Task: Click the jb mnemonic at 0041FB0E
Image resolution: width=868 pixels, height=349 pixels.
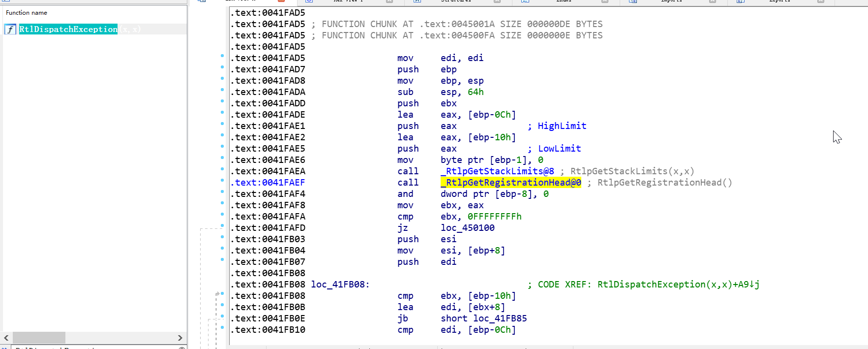Action: [x=403, y=318]
